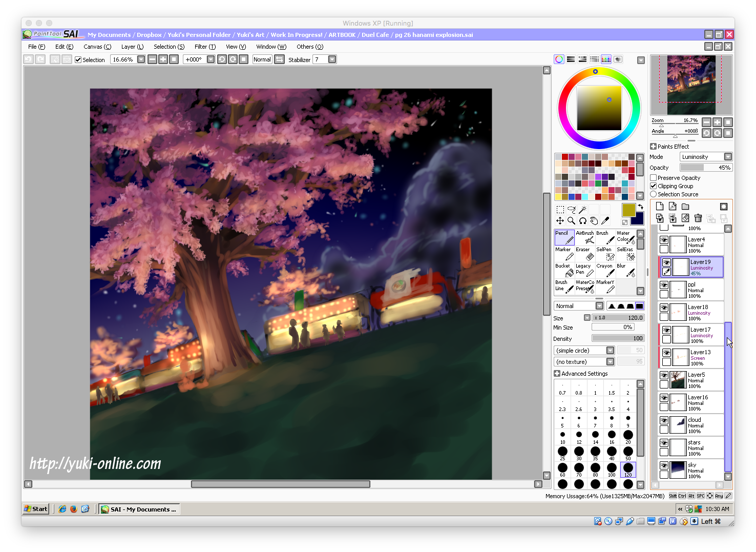Toggle the Selection visibility checkbox

click(78, 60)
